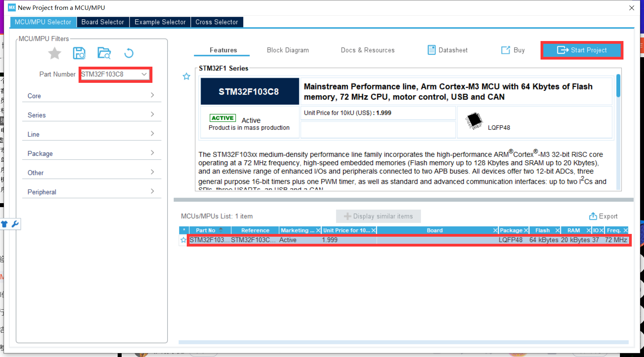
Task: Remove the Marketing column with X
Action: pos(318,230)
